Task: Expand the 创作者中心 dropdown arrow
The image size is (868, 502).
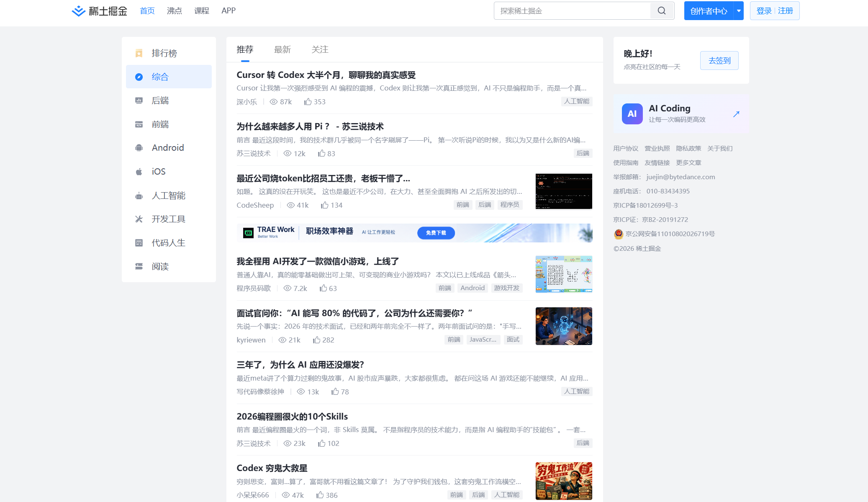Action: tap(739, 11)
